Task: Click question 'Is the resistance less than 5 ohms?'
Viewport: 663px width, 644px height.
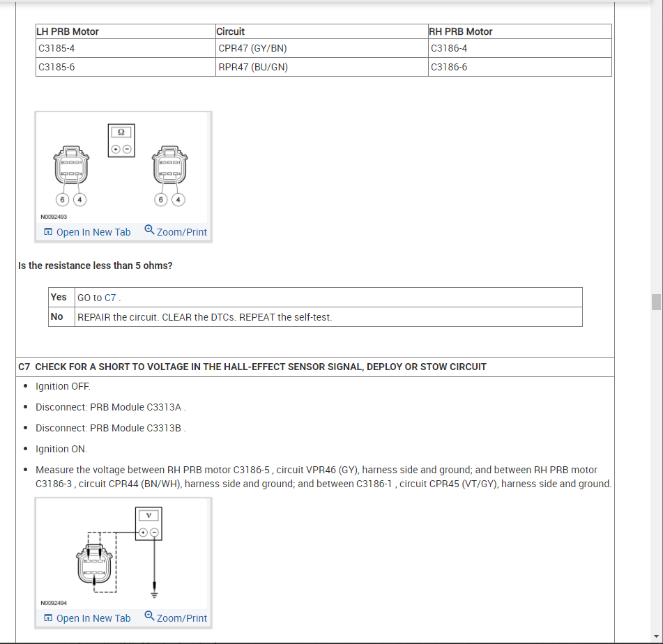Action: pos(95,266)
